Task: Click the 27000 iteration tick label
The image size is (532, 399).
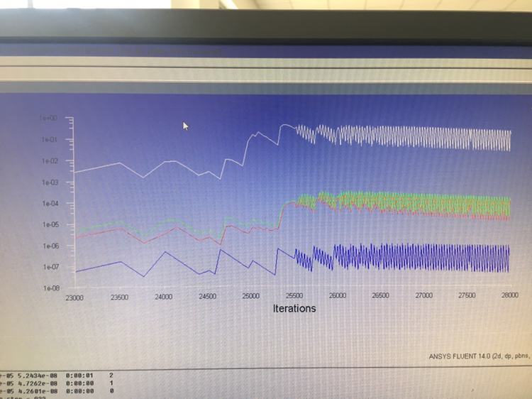Action: (423, 295)
